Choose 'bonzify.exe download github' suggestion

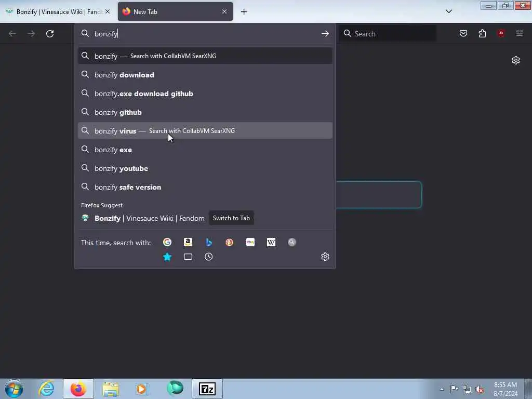tap(205, 94)
